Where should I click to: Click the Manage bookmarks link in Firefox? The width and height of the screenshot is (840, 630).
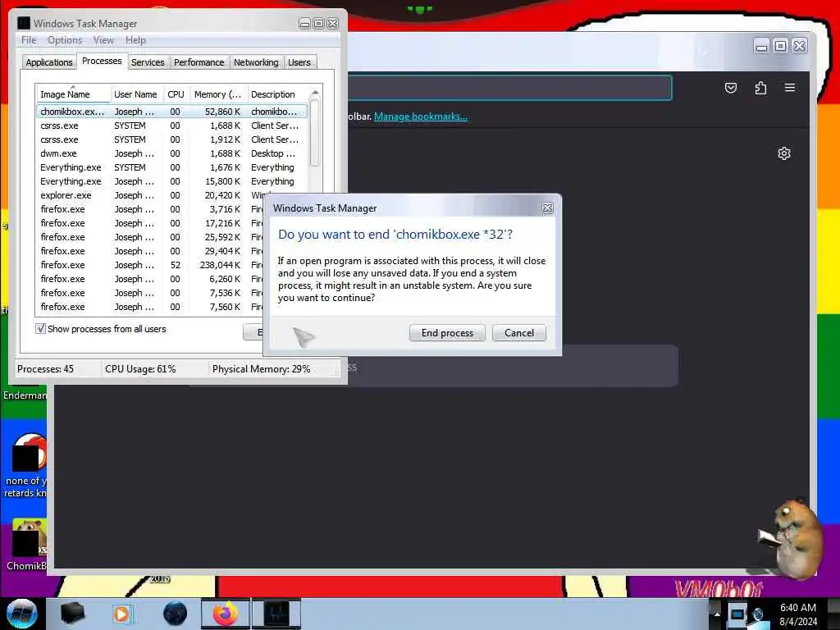[421, 116]
